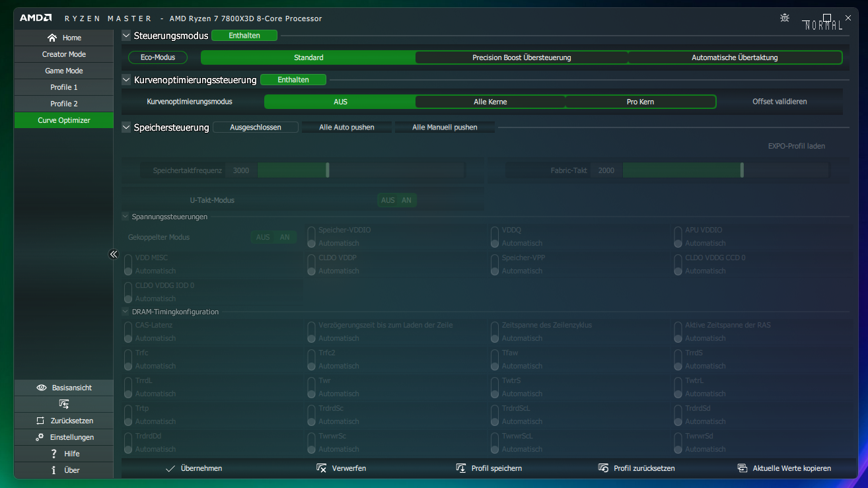
Task: Click the import/export icon below Basisansicht
Action: click(64, 404)
